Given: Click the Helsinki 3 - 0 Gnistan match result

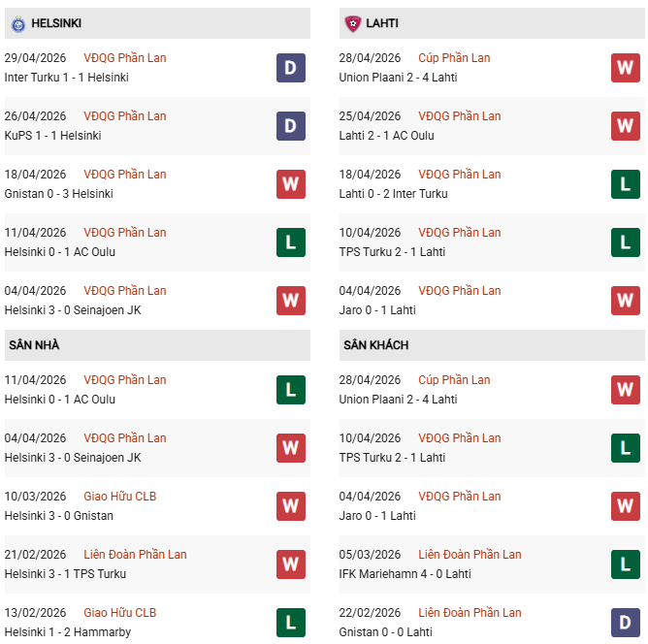Looking at the screenshot, I should point(58,516).
